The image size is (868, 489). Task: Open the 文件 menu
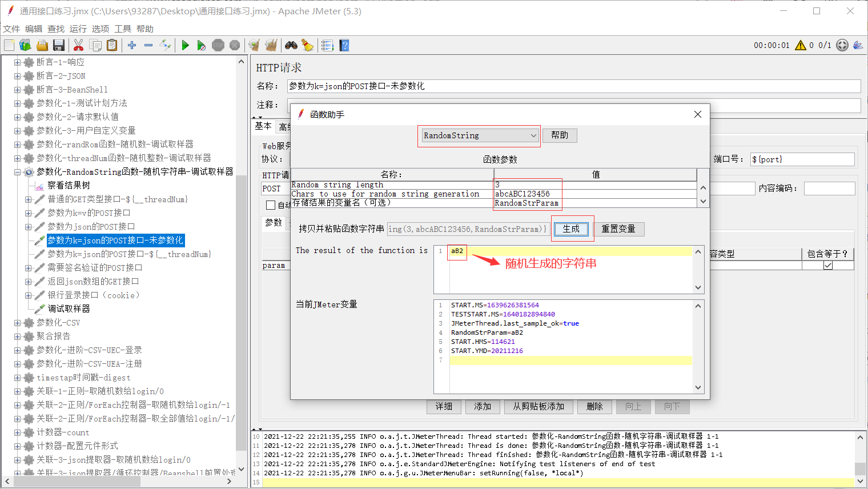pos(11,29)
